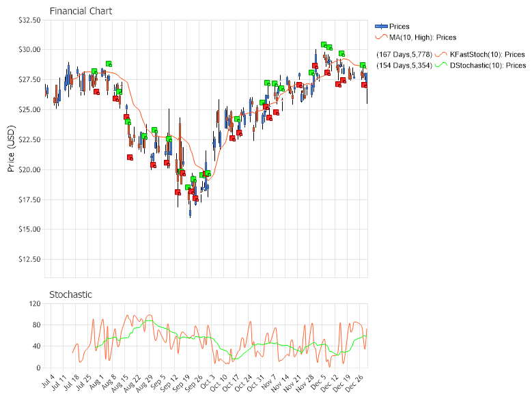Screen dimensions: 532x399
Task: Click the isolated red marker near $21.00
Action: 130,157
